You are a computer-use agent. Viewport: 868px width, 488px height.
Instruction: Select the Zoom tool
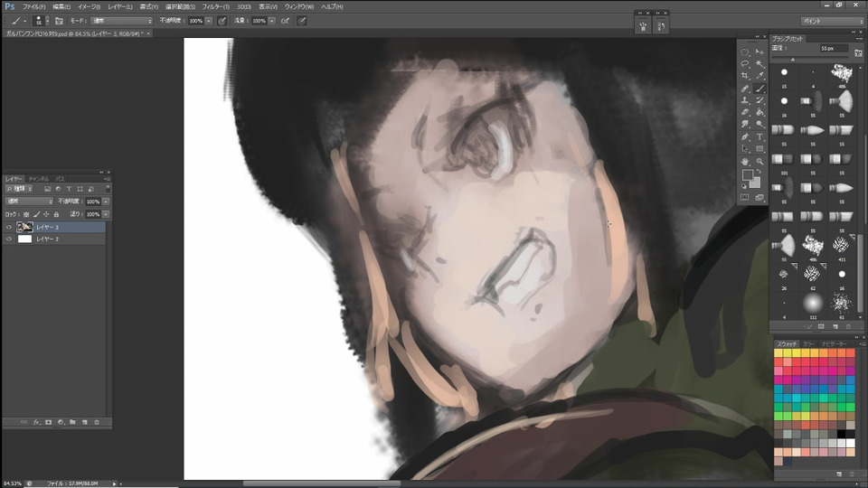(x=759, y=162)
